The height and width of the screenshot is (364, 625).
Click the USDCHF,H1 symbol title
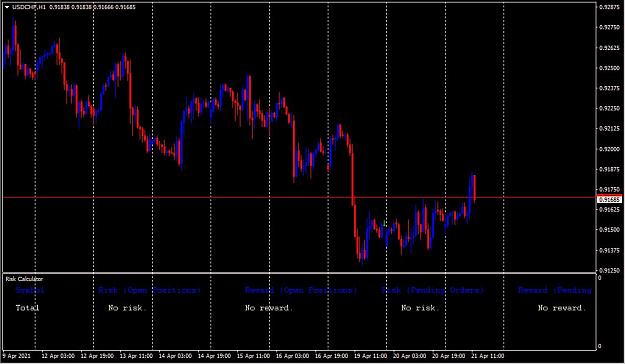(x=29, y=7)
